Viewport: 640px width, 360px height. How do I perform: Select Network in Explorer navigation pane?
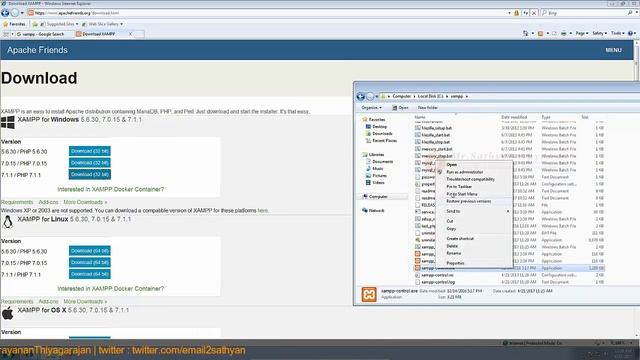(373, 211)
